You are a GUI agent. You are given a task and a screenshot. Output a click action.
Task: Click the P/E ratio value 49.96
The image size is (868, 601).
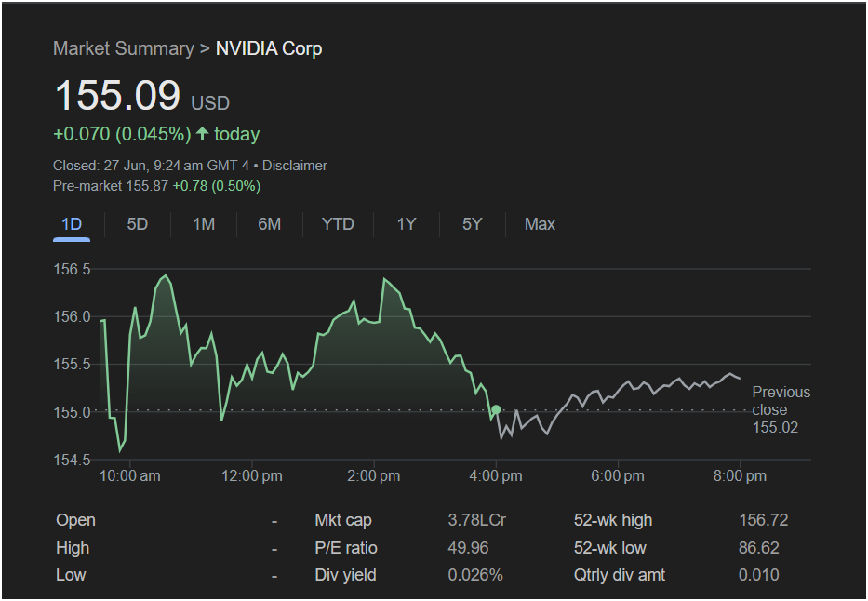pyautogui.click(x=468, y=548)
